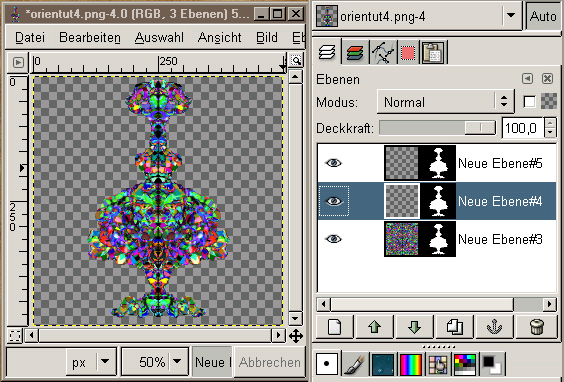The image size is (564, 382).
Task: Raise the layer using green up arrow
Action: click(x=374, y=327)
